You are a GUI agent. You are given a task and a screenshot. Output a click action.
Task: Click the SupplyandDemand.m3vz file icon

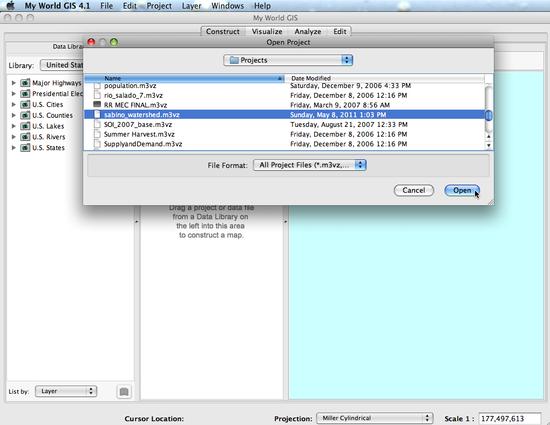(x=97, y=144)
